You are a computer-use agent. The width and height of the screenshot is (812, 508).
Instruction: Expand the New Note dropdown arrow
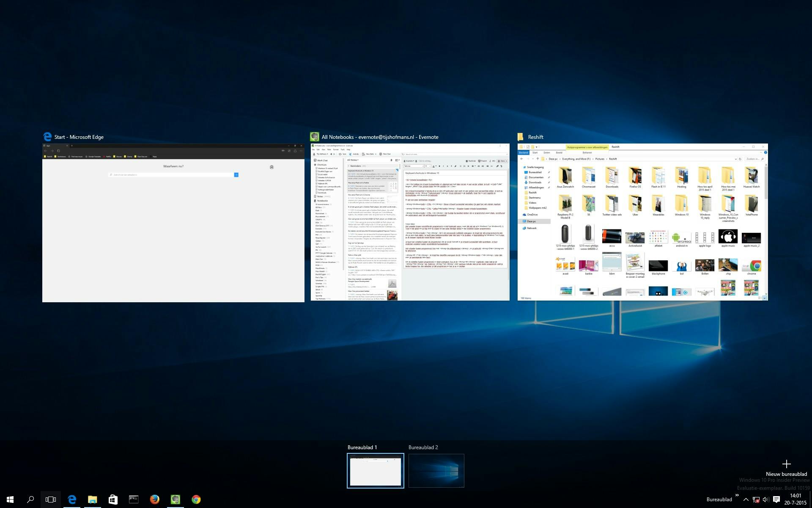tap(376, 154)
